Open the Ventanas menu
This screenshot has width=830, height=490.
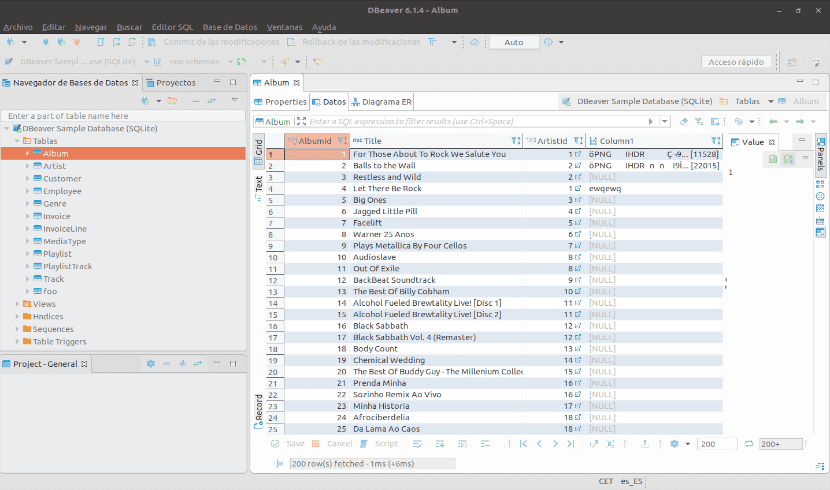point(284,27)
